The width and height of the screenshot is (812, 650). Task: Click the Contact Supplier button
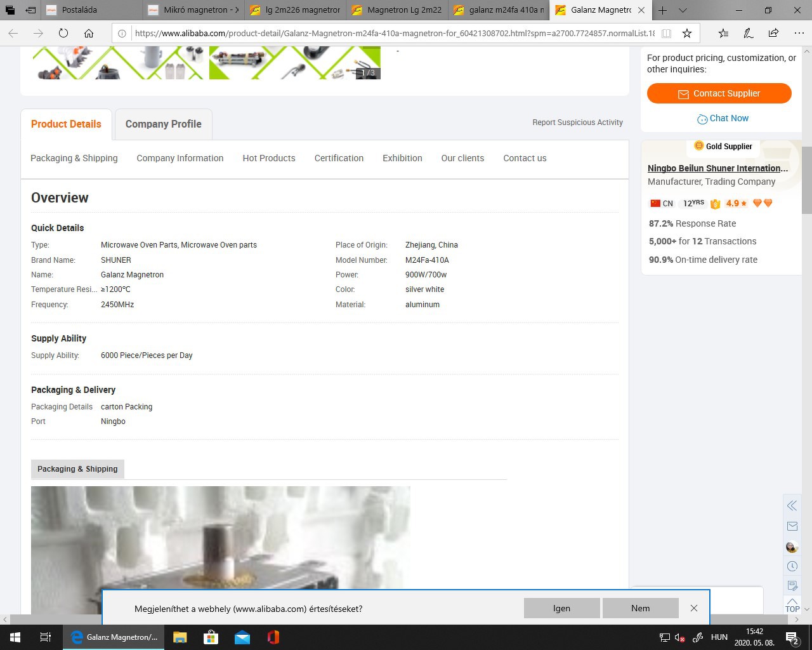coord(719,93)
